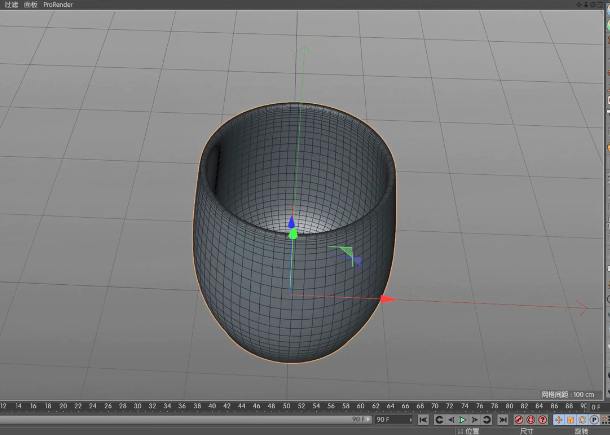Click frame 70 on the timeline ruler
Screen dimensions: 610x435
pyautogui.click(x=435, y=406)
